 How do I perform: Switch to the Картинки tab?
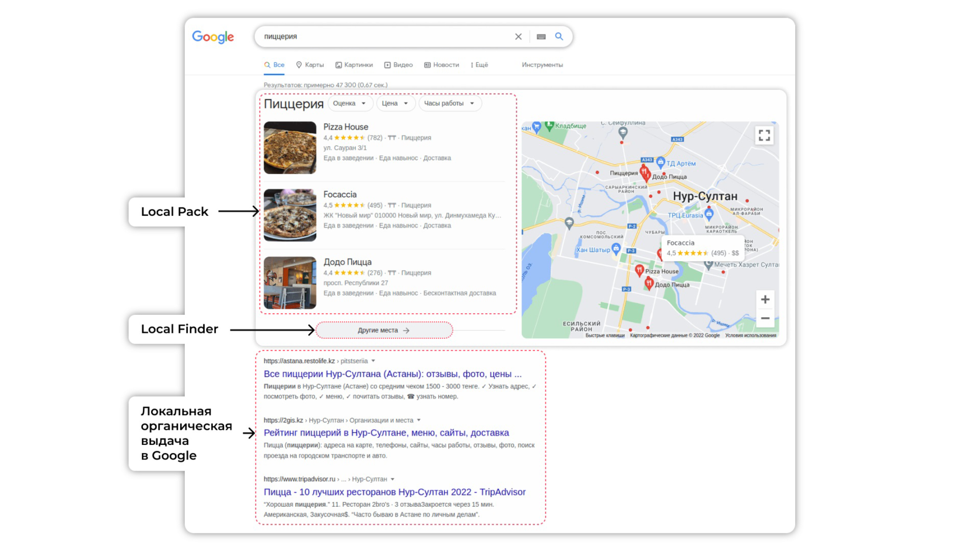[x=354, y=65]
